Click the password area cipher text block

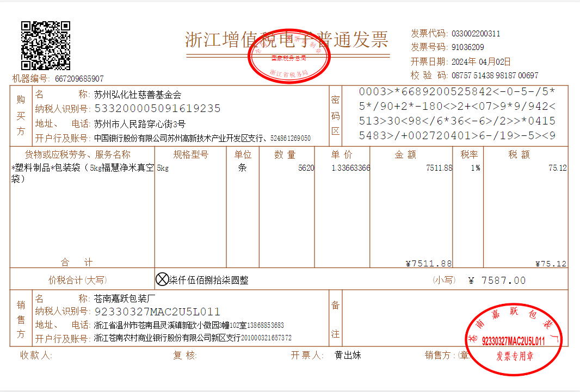(457, 114)
